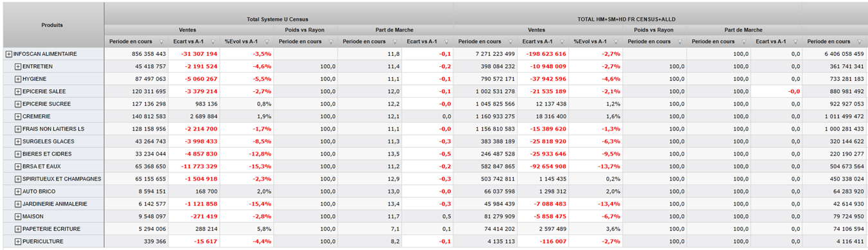Image resolution: width=868 pixels, height=250 pixels.
Task: Open filter on TOTAL HM+SM Ventes Periode en cours
Action: 511,42
